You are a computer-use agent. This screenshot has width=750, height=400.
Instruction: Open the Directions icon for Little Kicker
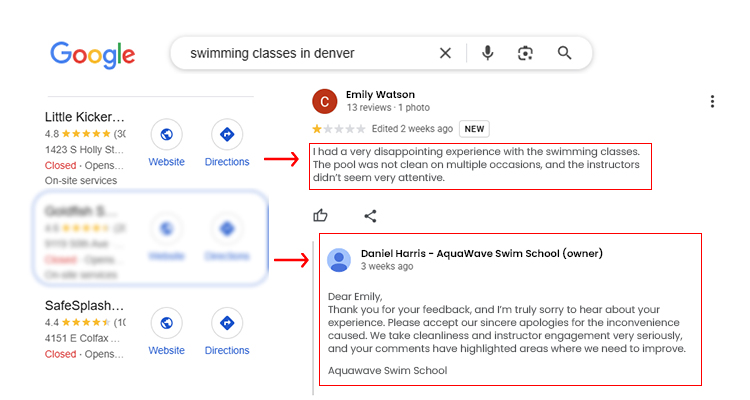pos(227,134)
